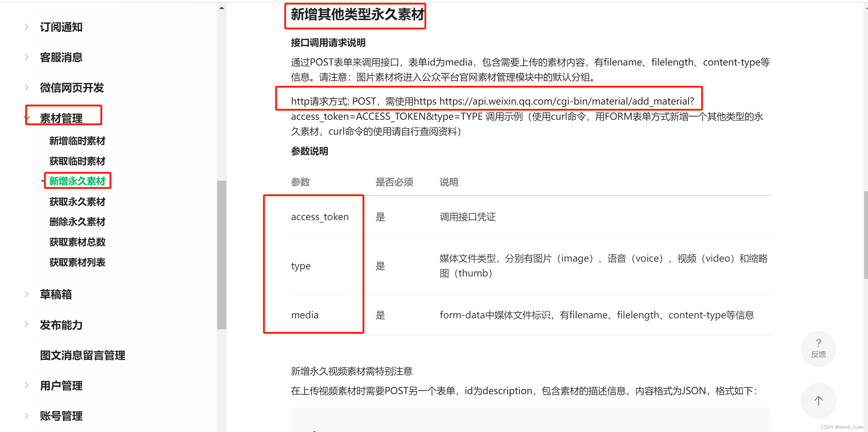This screenshot has height=432, width=868.
Task: Expand the 发布能力 section chevron
Action: point(27,325)
